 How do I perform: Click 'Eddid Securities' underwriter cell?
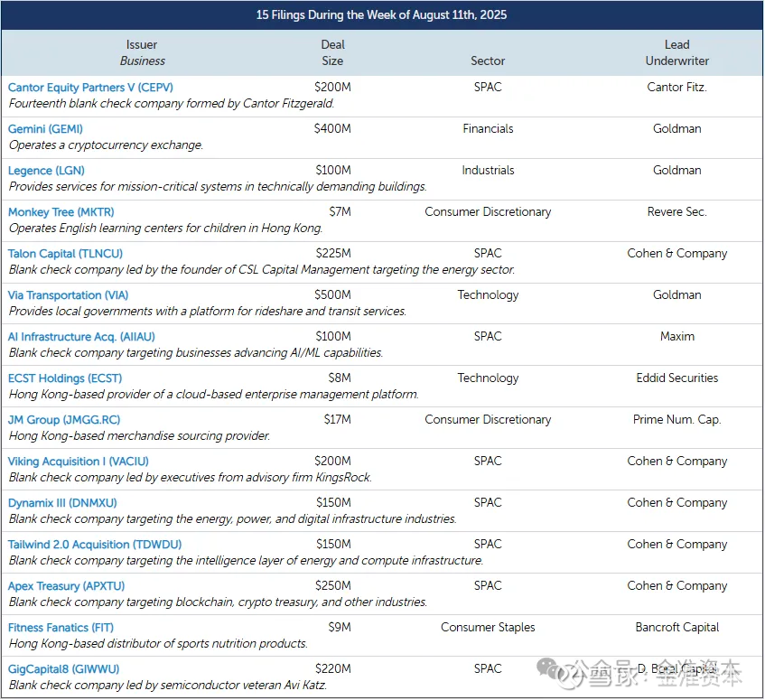(x=677, y=378)
